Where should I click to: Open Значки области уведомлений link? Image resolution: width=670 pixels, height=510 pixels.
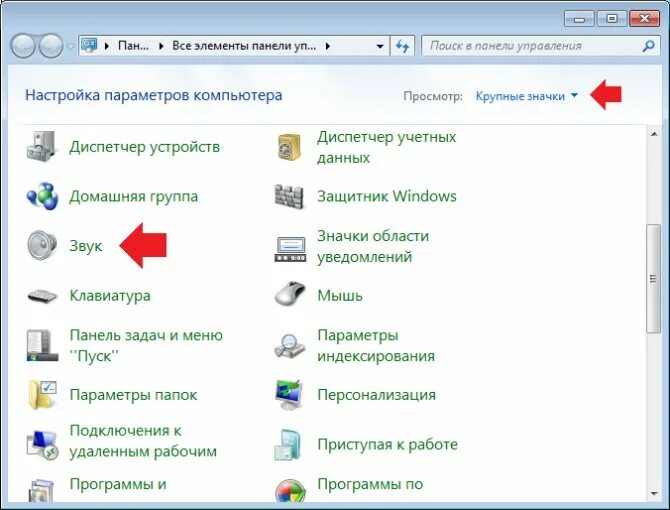(373, 246)
